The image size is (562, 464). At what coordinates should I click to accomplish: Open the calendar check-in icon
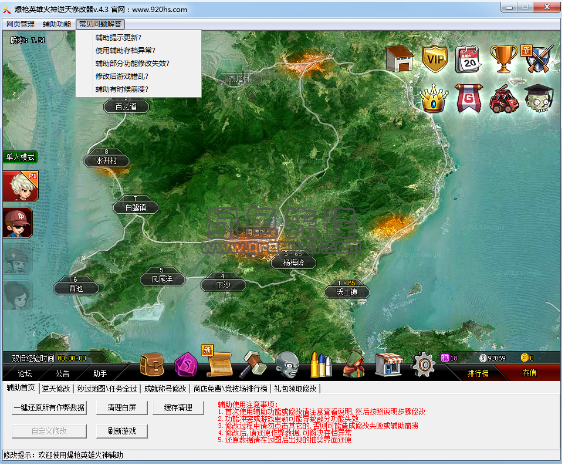click(468, 59)
